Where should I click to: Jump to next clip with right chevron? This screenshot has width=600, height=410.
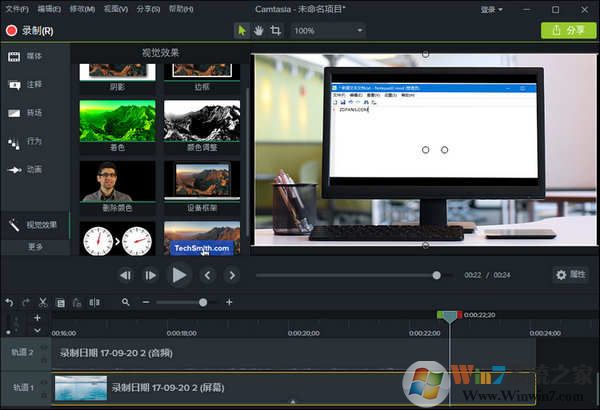pyautogui.click(x=232, y=275)
